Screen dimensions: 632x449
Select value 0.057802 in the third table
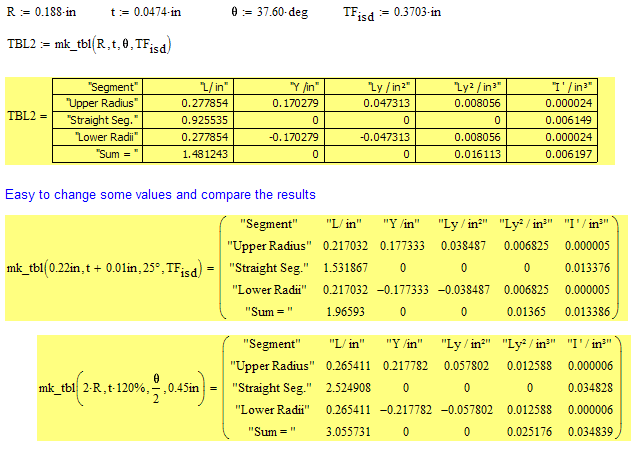466,366
